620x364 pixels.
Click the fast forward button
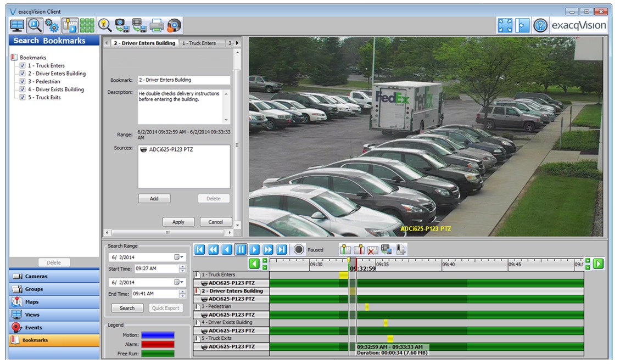(x=267, y=249)
